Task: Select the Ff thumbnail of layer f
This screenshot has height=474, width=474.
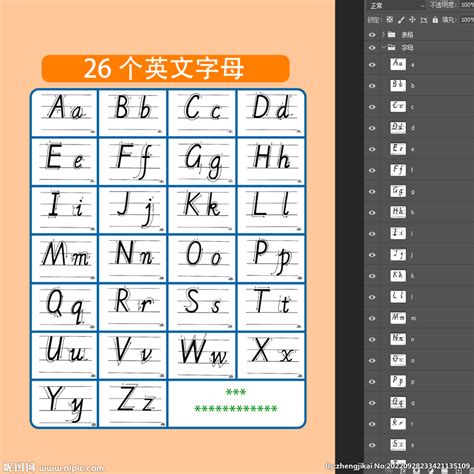Action: 398,169
